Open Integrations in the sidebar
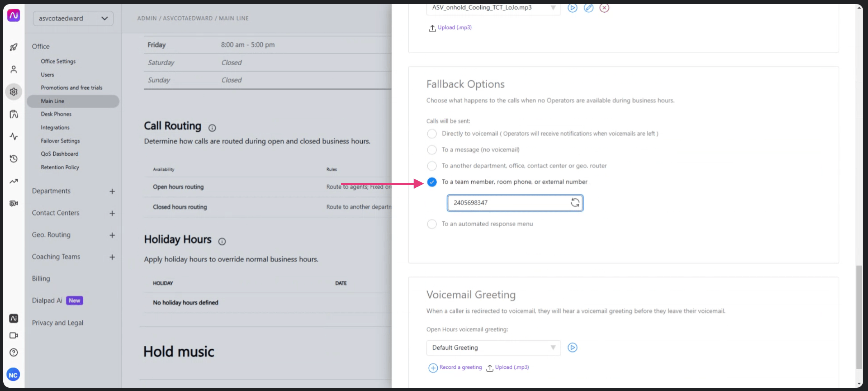The height and width of the screenshot is (391, 868). [55, 127]
